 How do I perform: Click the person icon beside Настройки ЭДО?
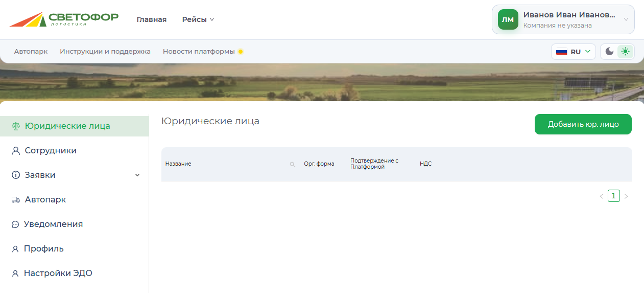[x=15, y=273]
